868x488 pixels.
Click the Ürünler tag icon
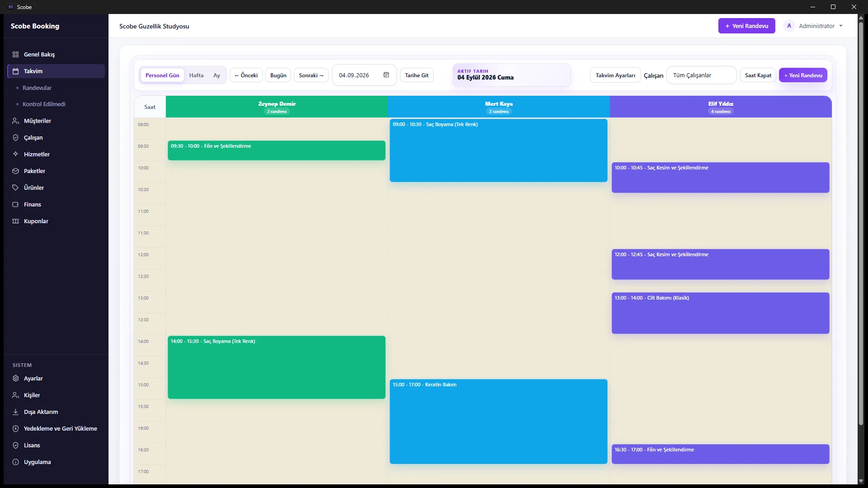[x=15, y=188]
